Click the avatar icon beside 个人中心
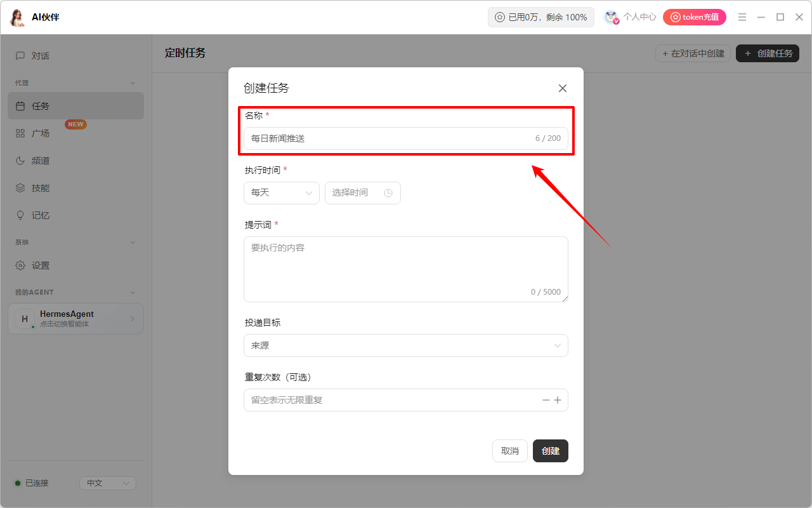This screenshot has width=812, height=508. pos(612,17)
